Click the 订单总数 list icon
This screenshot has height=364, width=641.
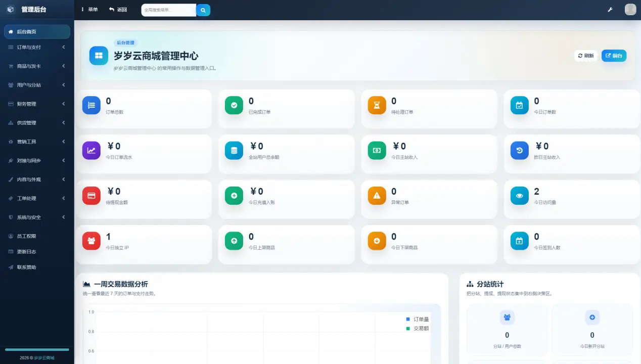91,105
